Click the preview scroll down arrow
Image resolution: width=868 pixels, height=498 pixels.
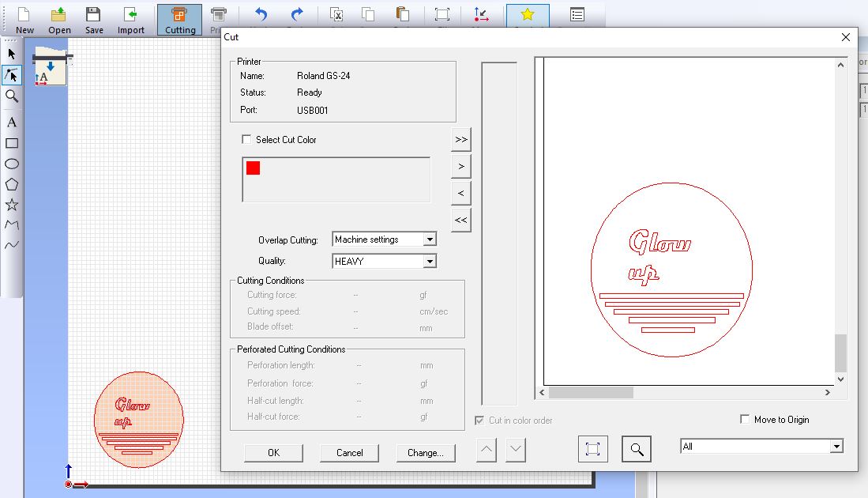(840, 379)
